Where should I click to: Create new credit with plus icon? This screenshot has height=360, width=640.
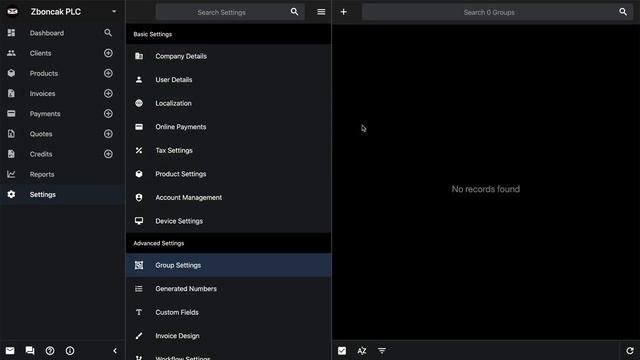pyautogui.click(x=108, y=154)
